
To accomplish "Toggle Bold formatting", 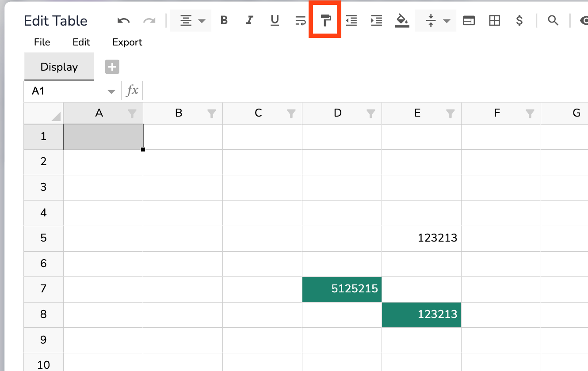I will (x=224, y=20).
